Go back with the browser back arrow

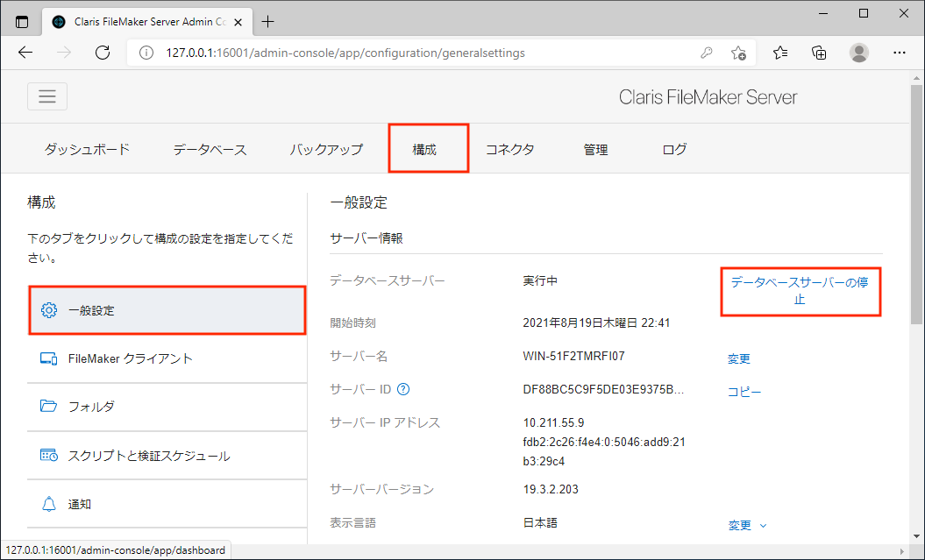click(x=25, y=53)
